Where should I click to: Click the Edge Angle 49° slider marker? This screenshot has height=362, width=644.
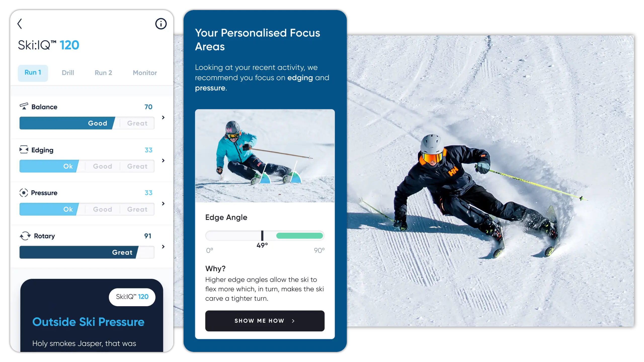(262, 236)
